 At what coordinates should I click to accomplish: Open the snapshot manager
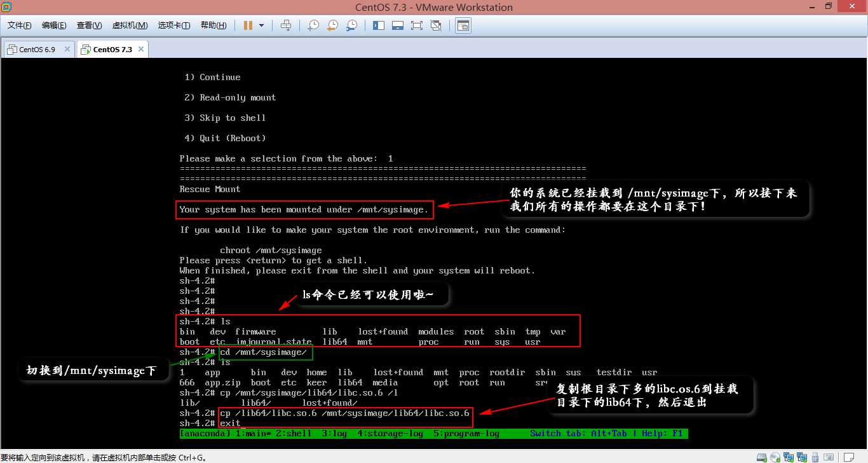pos(351,25)
